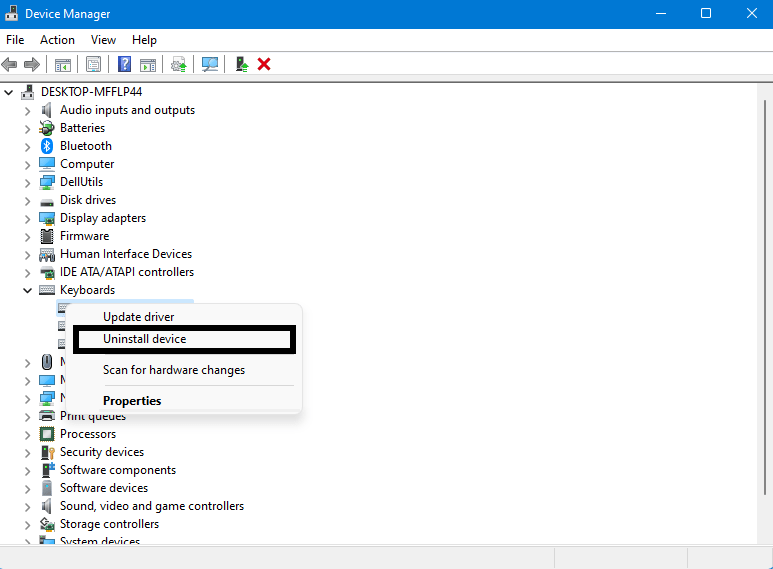Click the IDE ATA/ATAPI controllers label
Screen dimensions: 773x569
(127, 272)
